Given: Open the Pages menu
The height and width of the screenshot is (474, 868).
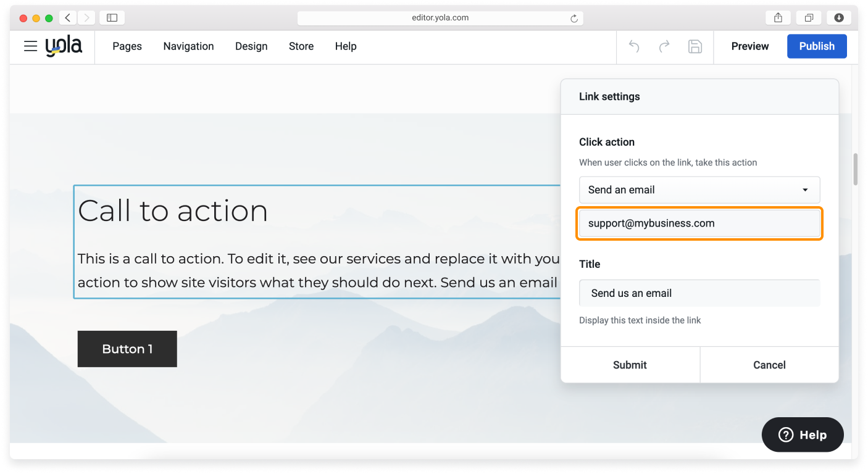Looking at the screenshot, I should (127, 46).
